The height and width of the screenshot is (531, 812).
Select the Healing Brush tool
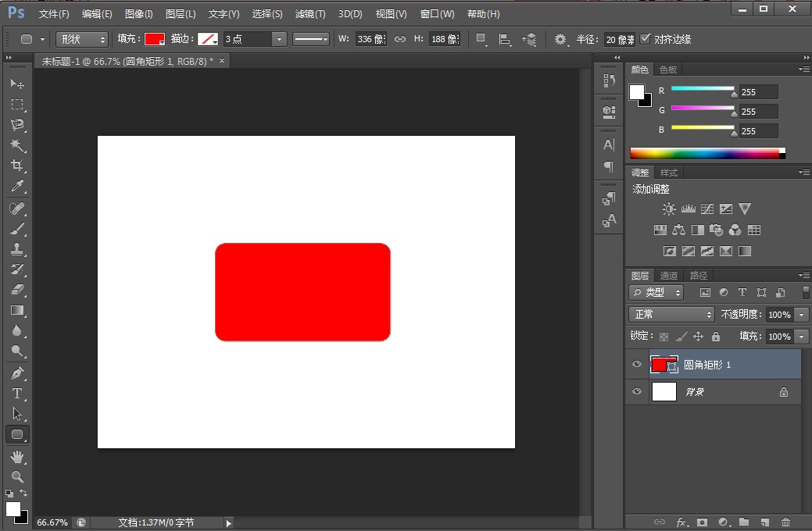pos(17,208)
